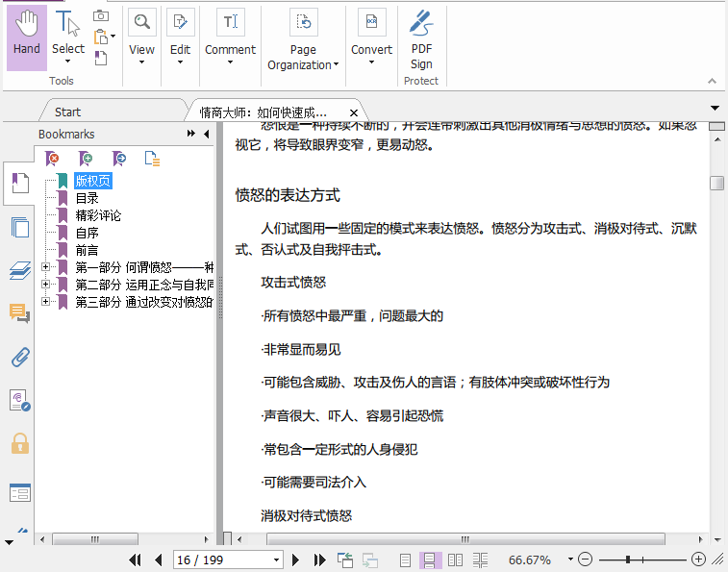Launch PDF Sign
728x572 pixels.
click(421, 40)
